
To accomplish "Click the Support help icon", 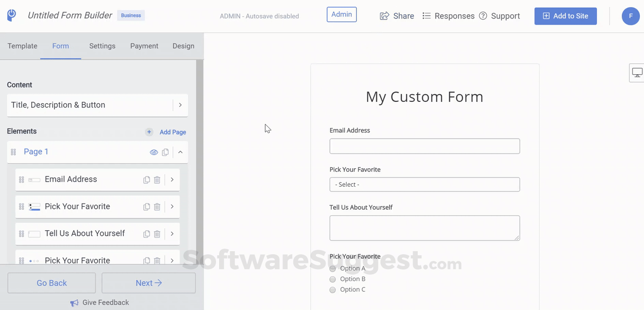I will click(482, 16).
